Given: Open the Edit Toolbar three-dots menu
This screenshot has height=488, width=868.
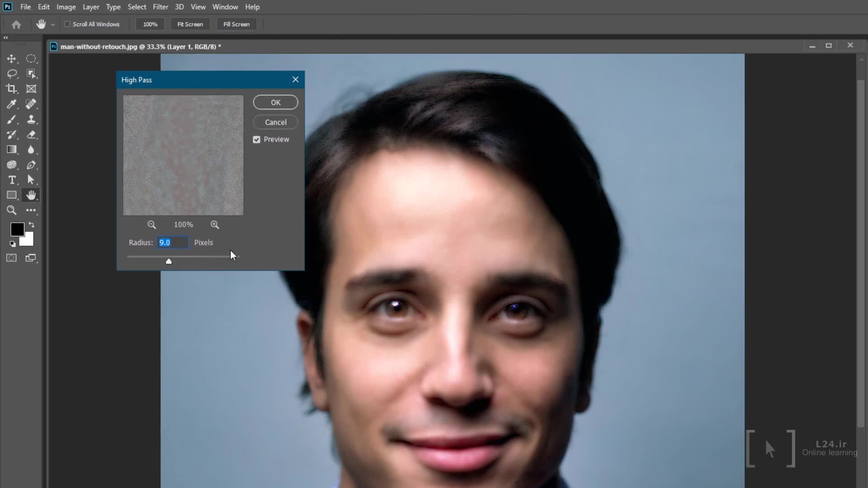Looking at the screenshot, I should [x=31, y=210].
